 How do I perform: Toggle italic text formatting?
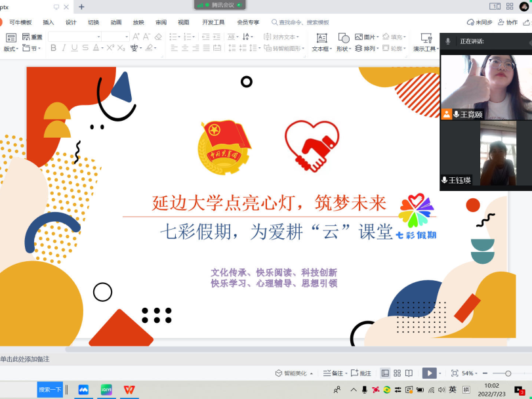point(64,48)
